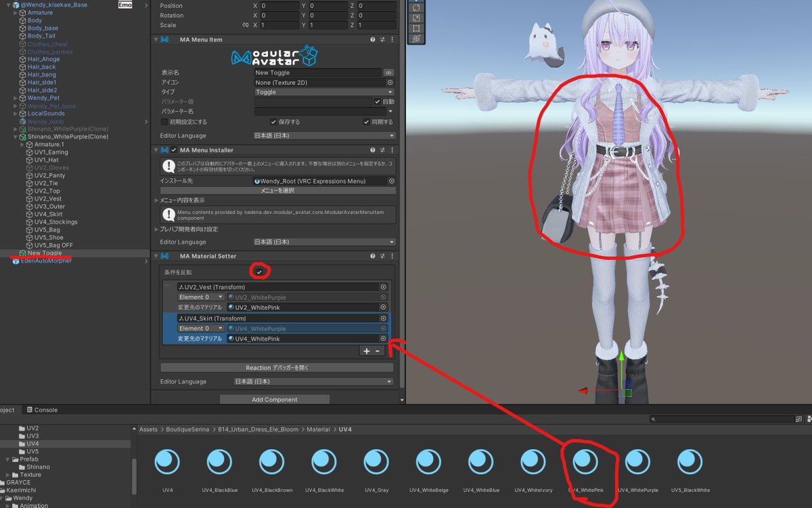The width and height of the screenshot is (812, 508).
Task: Open Editor Language dropdown under MA Menu Installer
Action: point(324,242)
